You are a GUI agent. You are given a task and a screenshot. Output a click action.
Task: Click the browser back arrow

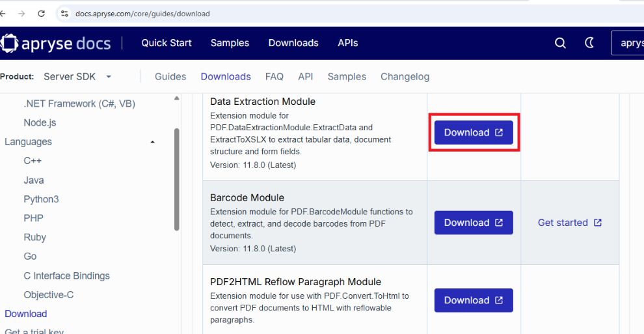[3, 14]
